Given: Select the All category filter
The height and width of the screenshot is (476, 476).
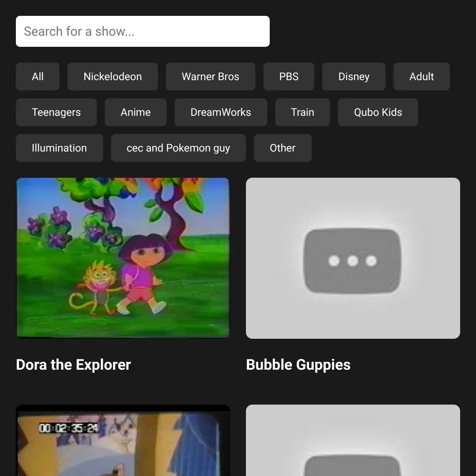Looking at the screenshot, I should tap(38, 77).
